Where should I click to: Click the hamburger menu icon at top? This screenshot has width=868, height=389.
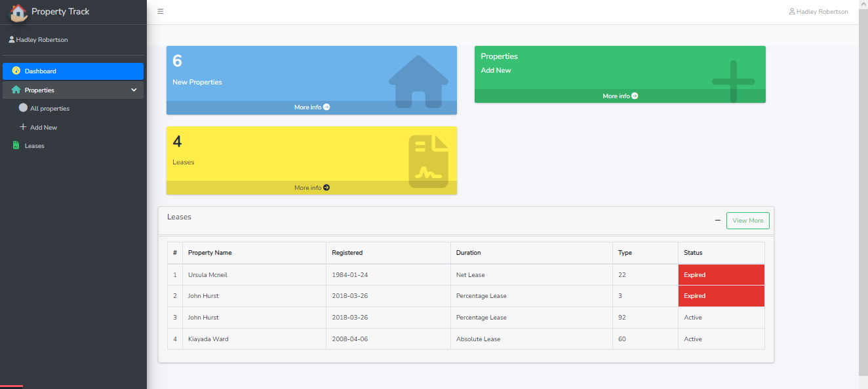(160, 11)
